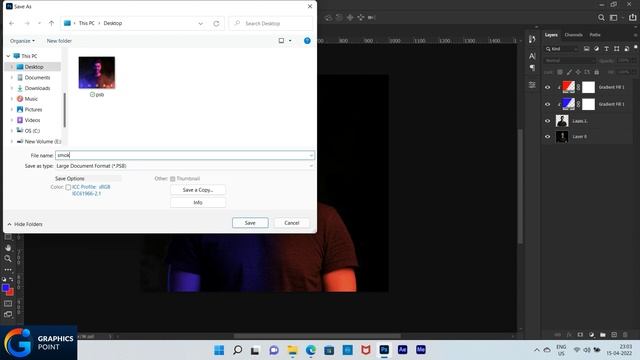This screenshot has width=640, height=360.
Task: Lock all padlock icon in Layers panel
Action: coord(596,72)
